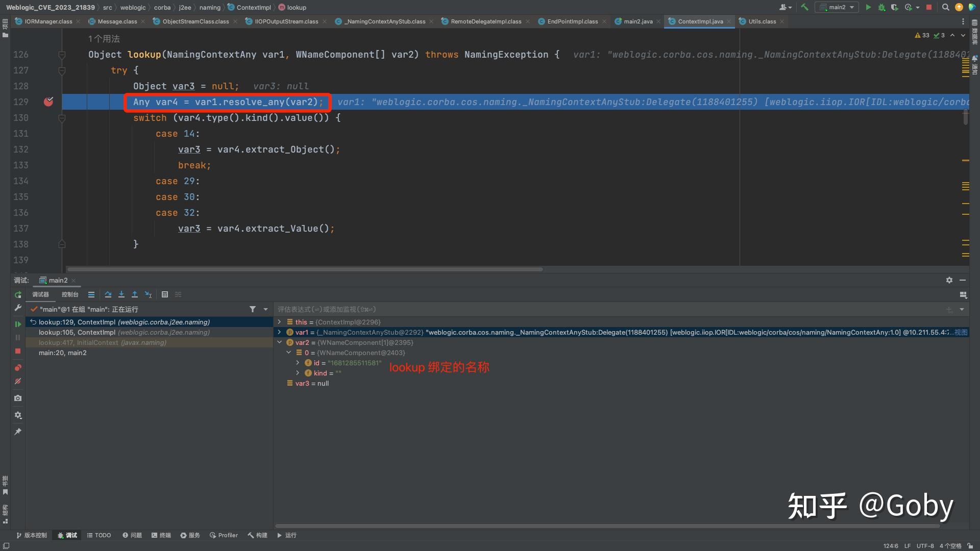Toggle the Mute Breakpoints icon
Viewport: 980px width, 551px height.
[x=18, y=381]
